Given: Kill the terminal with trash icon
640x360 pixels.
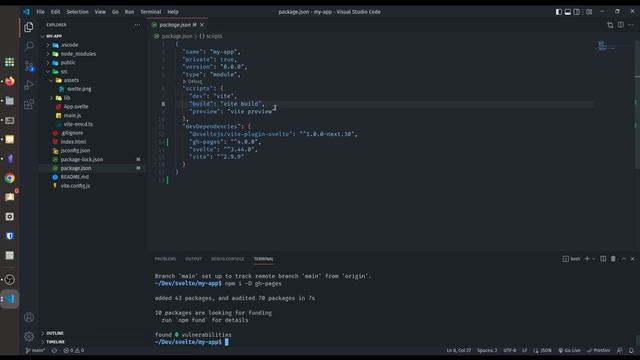Looking at the screenshot, I should 613,259.
